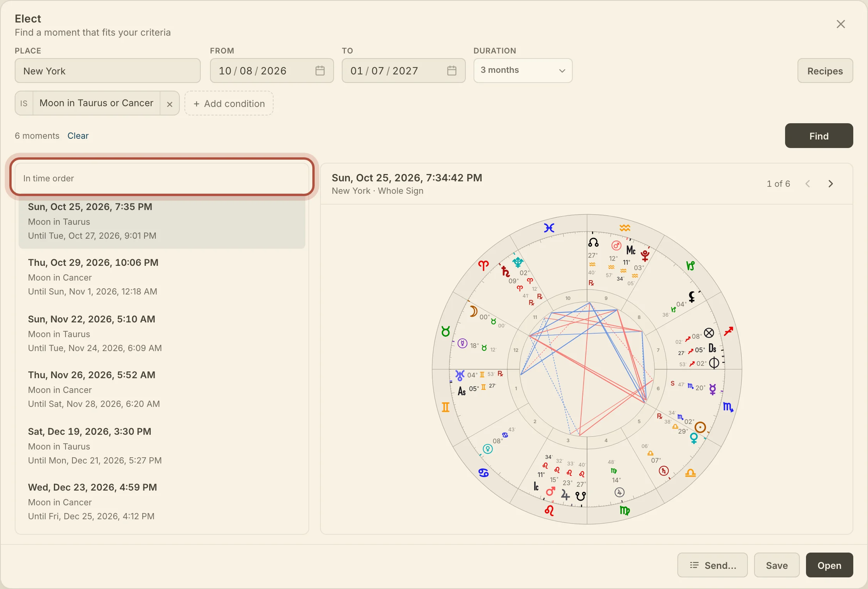Open the FROM date calendar picker icon
Viewport: 868px width, 589px height.
[x=320, y=71]
